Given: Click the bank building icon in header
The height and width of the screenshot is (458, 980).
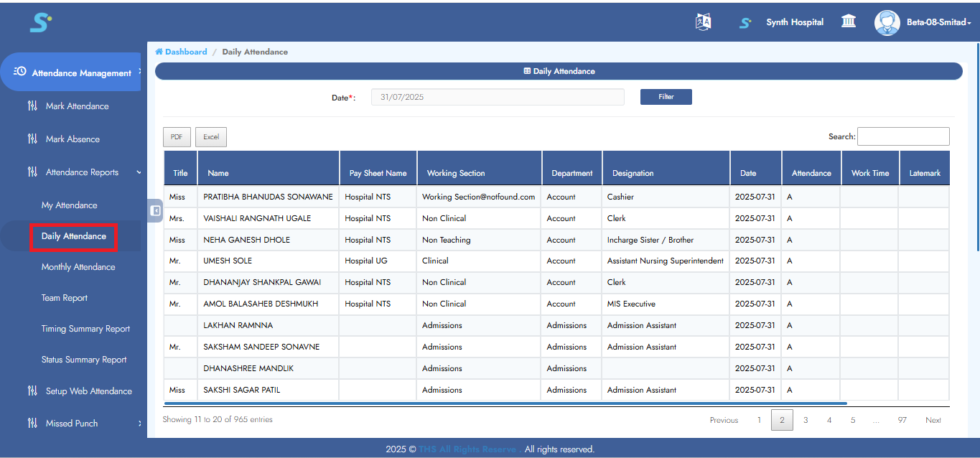Looking at the screenshot, I should pyautogui.click(x=849, y=22).
